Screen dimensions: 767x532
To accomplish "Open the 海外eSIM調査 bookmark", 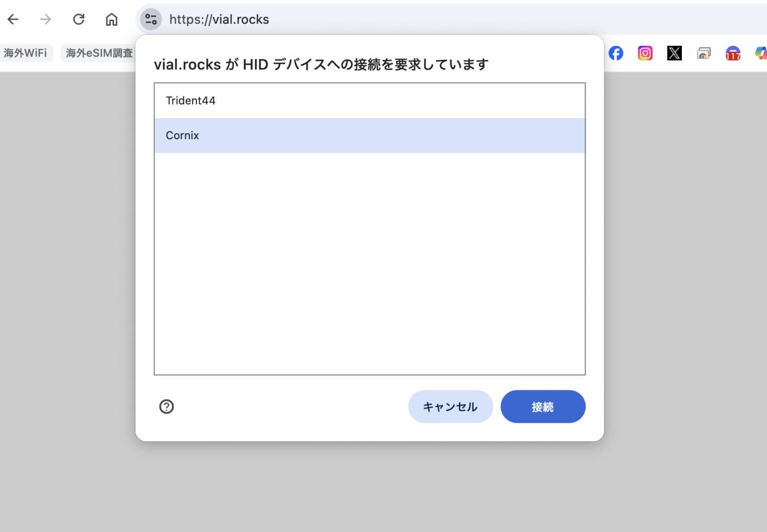I will coord(98,53).
